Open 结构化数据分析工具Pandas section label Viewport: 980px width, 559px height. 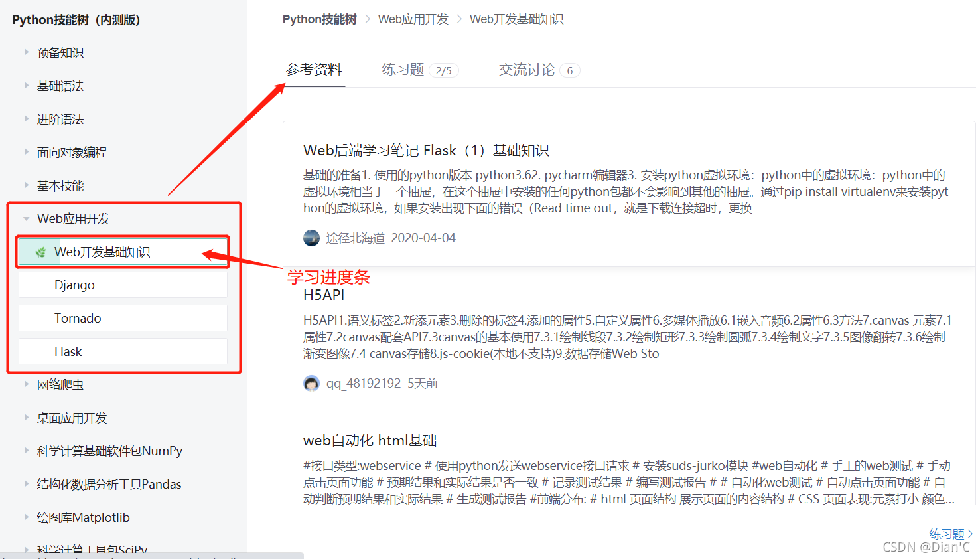[109, 484]
